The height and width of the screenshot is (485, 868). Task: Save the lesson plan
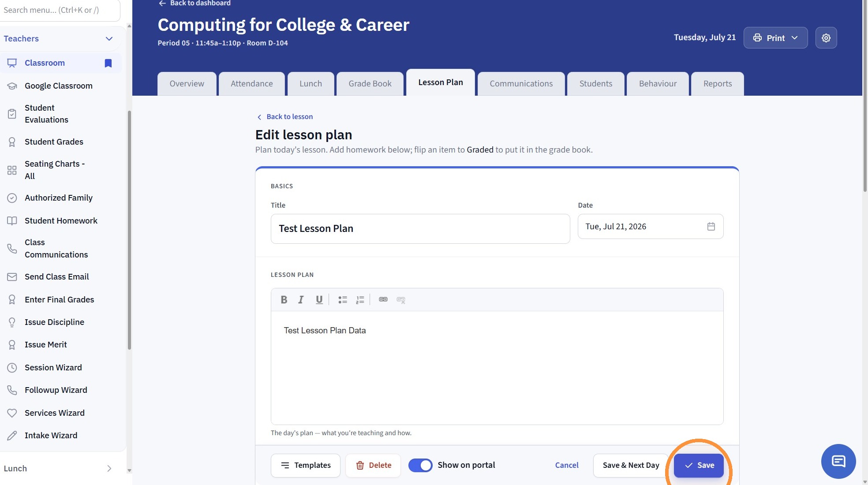tap(699, 466)
